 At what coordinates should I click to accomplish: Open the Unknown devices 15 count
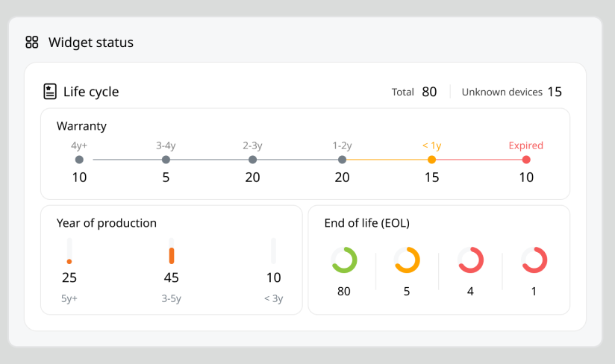(x=554, y=92)
